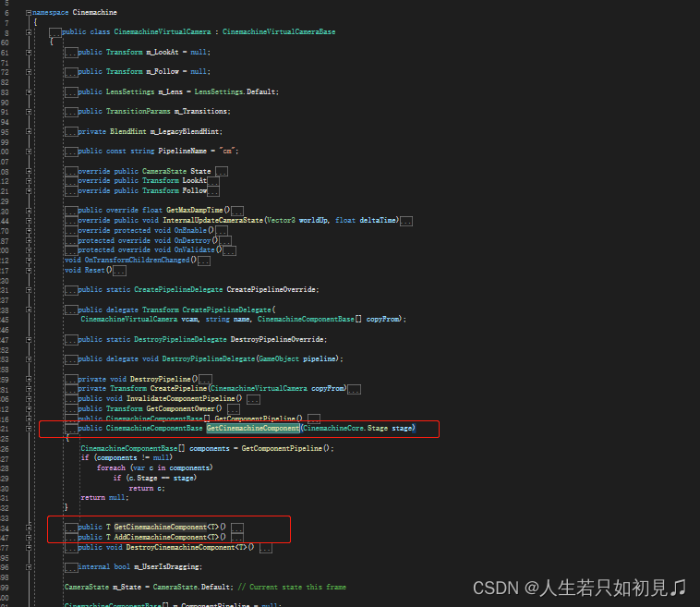The height and width of the screenshot is (607, 700).
Task: Expand leading ellipsis box before m_Follow declaration
Action: 71,72
